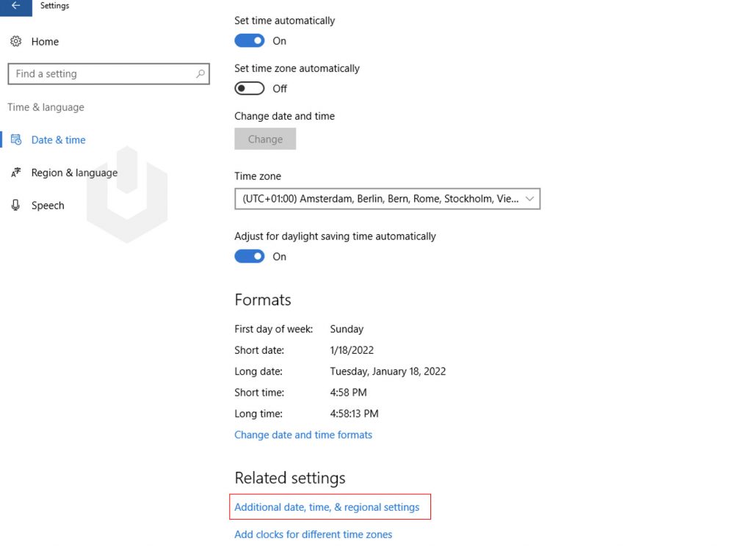
Task: Click the search magnifier in Find a setting
Action: point(199,74)
